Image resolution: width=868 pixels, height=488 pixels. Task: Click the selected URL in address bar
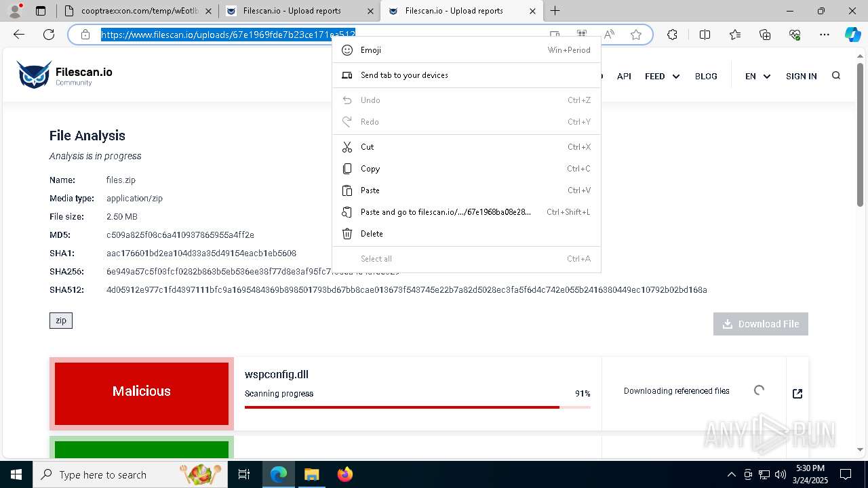[x=229, y=35]
